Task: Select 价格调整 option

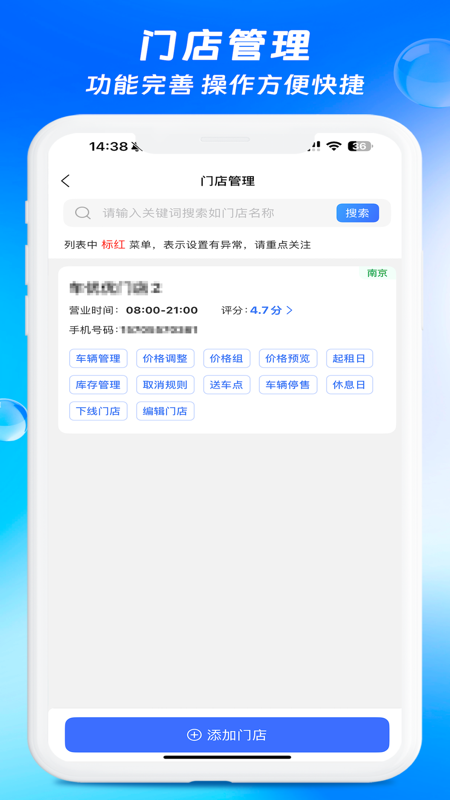Action: point(165,358)
